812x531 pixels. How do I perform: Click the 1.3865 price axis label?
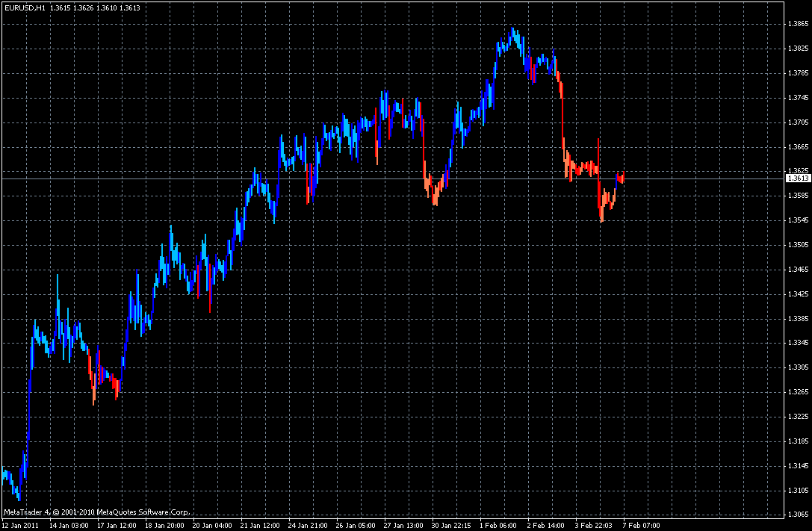tap(798, 24)
